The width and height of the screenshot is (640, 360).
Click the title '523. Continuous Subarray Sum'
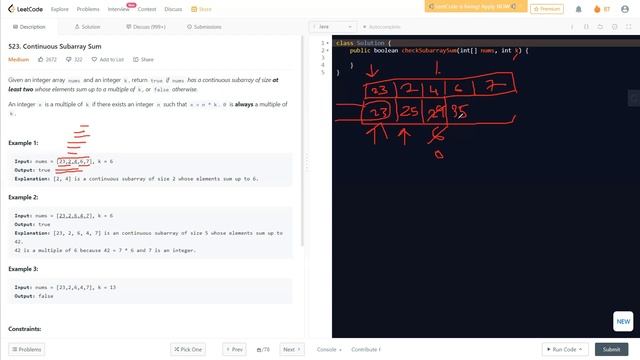[55, 47]
